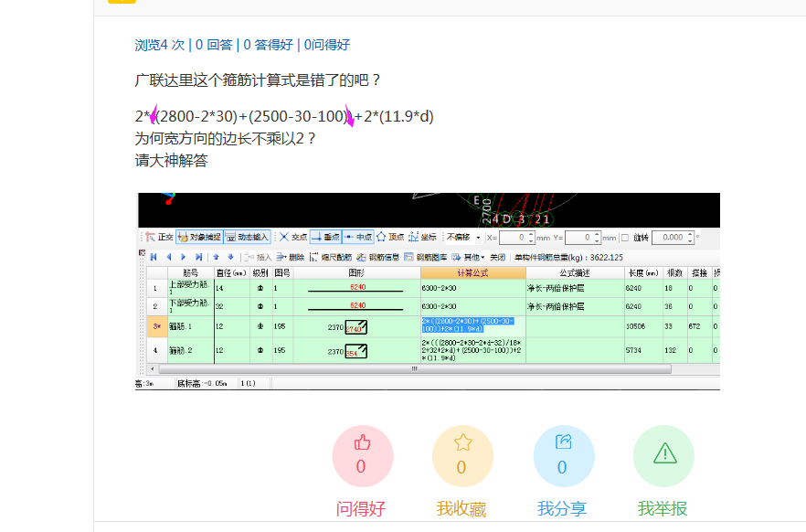Select row 2 下部受力筋.1
The width and height of the screenshot is (806, 532).
pyautogui.click(x=190, y=306)
